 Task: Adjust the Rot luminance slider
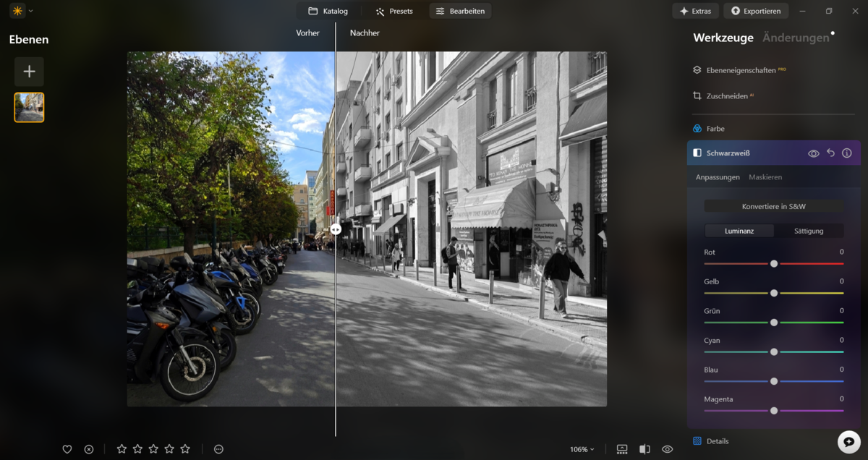coord(773,263)
